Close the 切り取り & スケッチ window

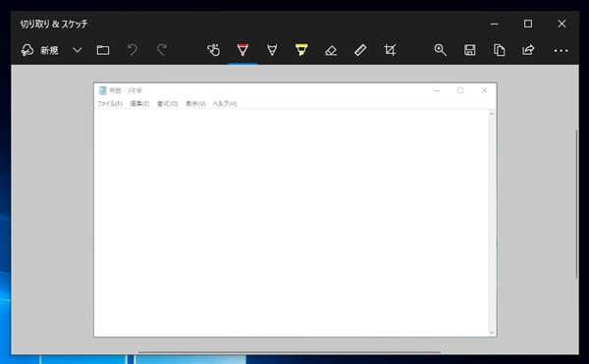(562, 24)
